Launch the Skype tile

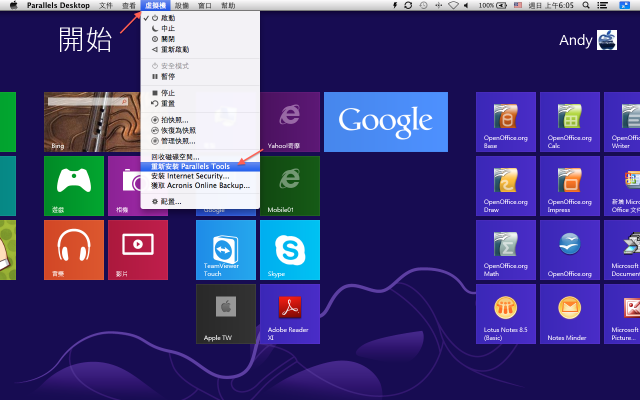click(x=290, y=250)
